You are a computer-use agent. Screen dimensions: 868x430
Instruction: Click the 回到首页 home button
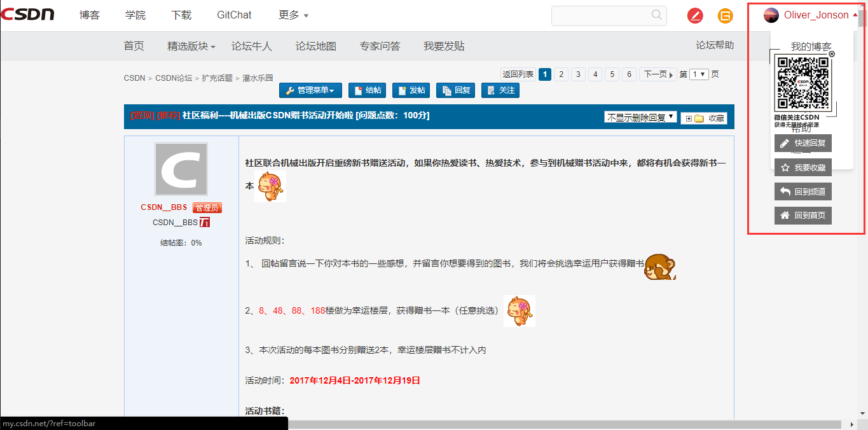[x=803, y=216]
